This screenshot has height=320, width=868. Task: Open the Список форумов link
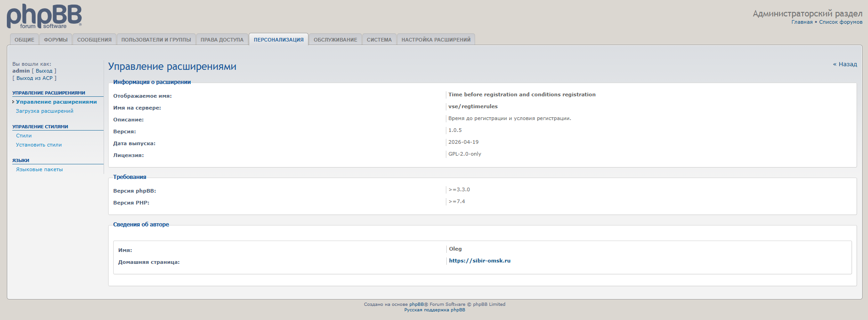click(x=841, y=22)
